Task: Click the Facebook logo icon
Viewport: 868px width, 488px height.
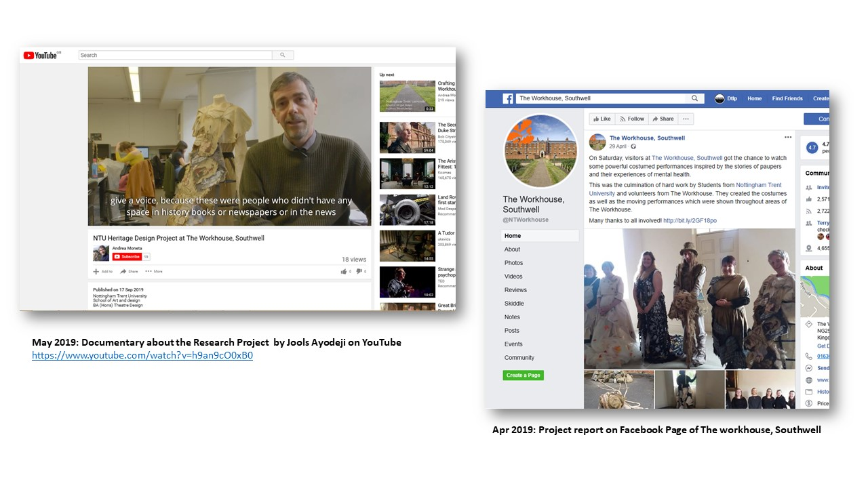Action: (507, 99)
